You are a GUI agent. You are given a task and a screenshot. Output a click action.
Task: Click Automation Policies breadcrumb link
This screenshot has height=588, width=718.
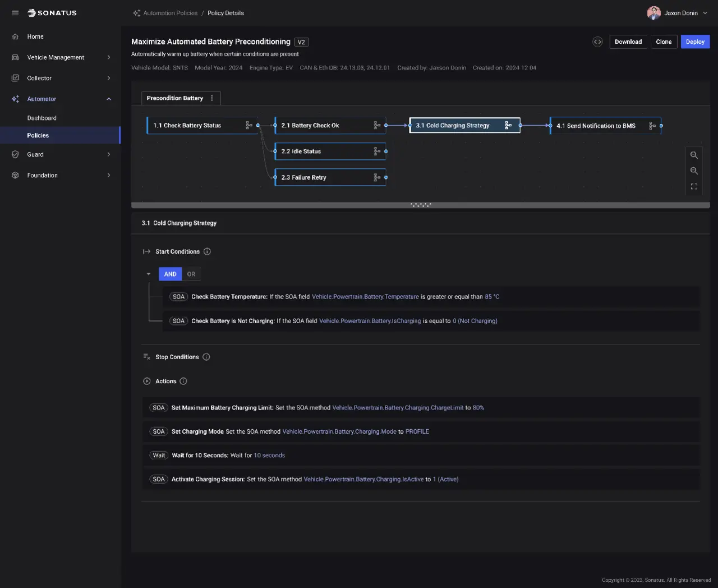170,13
